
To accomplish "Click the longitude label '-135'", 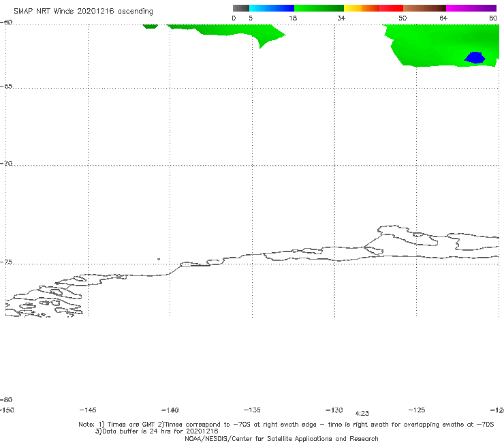I will 252,410.
